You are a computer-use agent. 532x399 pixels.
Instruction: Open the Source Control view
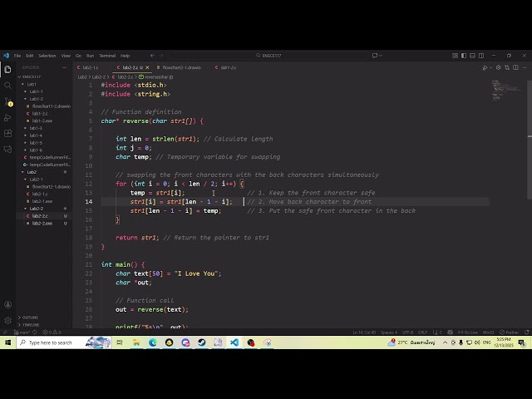point(7,101)
